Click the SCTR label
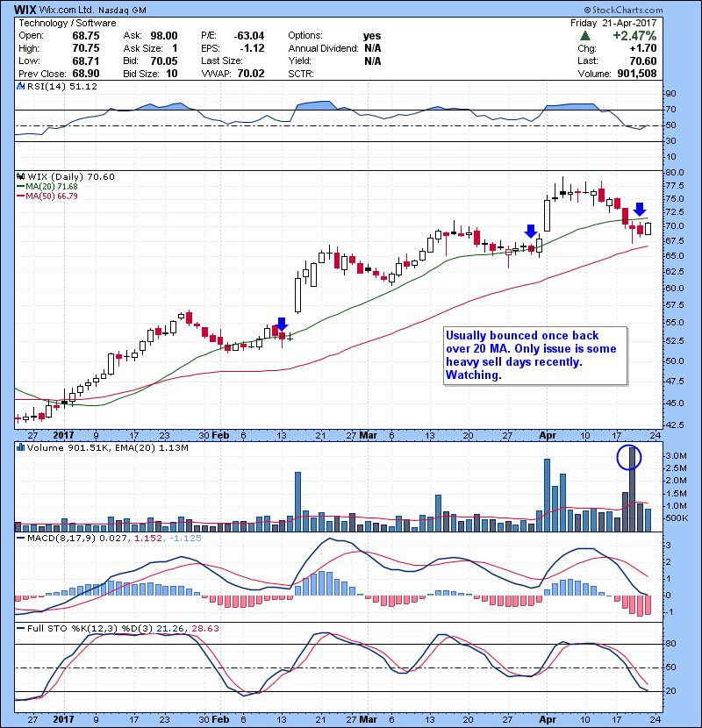 point(301,74)
